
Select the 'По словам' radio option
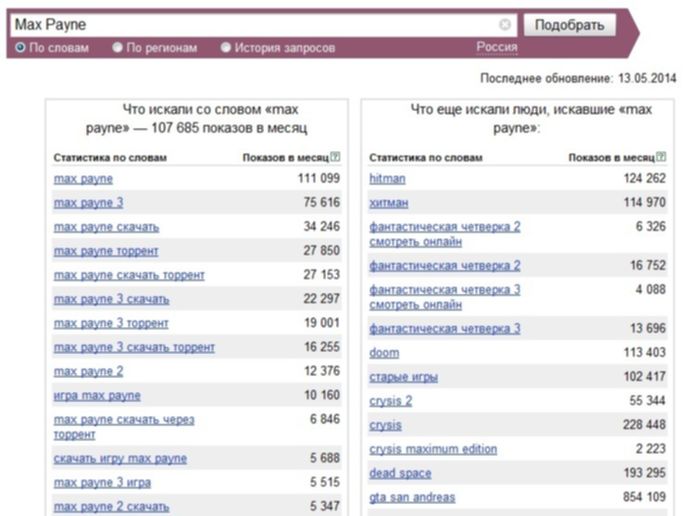20,47
